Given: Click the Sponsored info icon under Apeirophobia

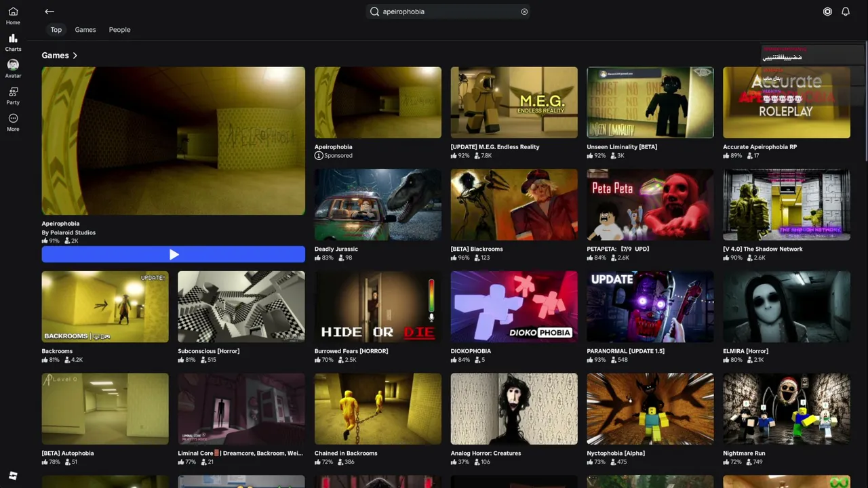Looking at the screenshot, I should click(x=319, y=156).
